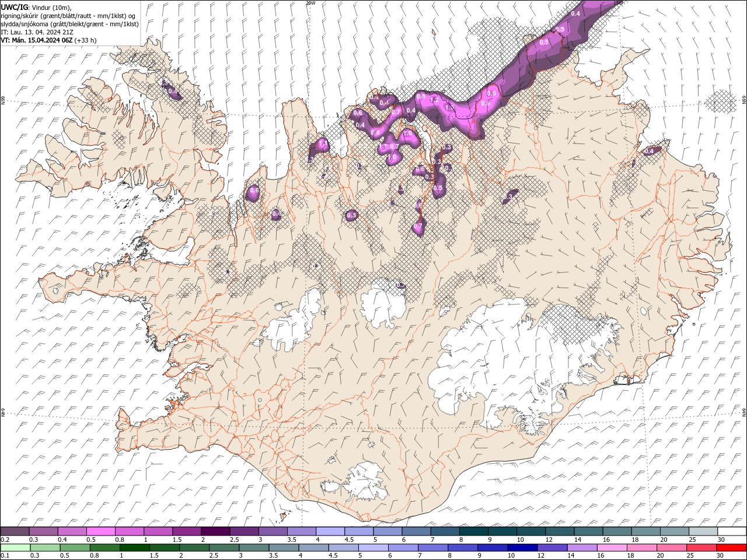
Task: Click the 20 pink swatch in the lower legend row
Action: coord(672,548)
